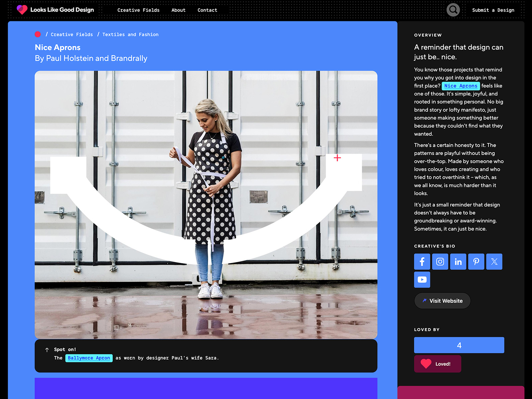Open the Contact page from the navigation
This screenshot has width=532, height=399.
[x=207, y=10]
